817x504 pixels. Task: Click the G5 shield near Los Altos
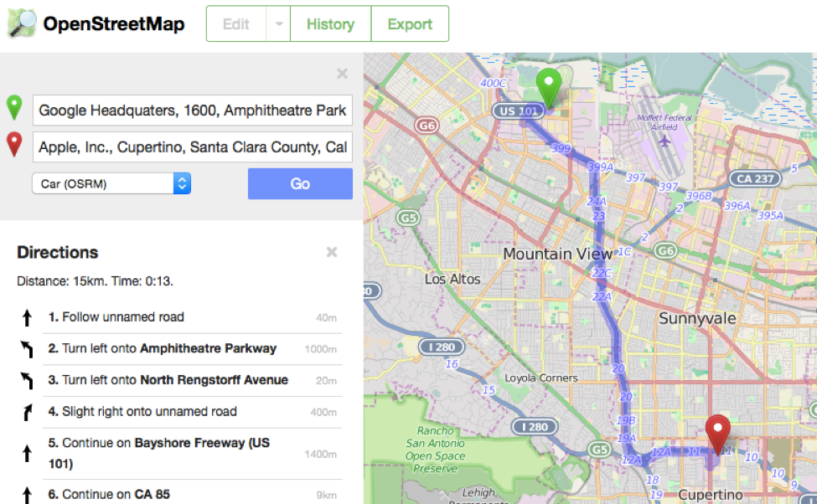coord(407,218)
